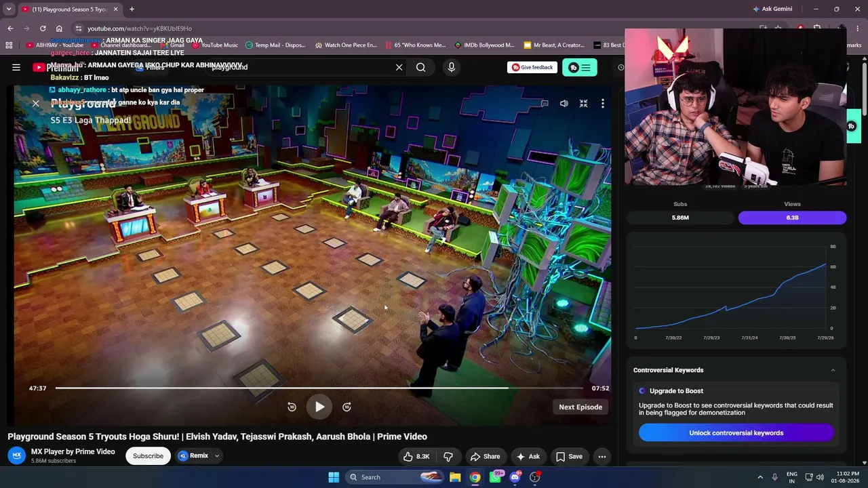
Task: Save the video to a playlist
Action: click(x=569, y=456)
